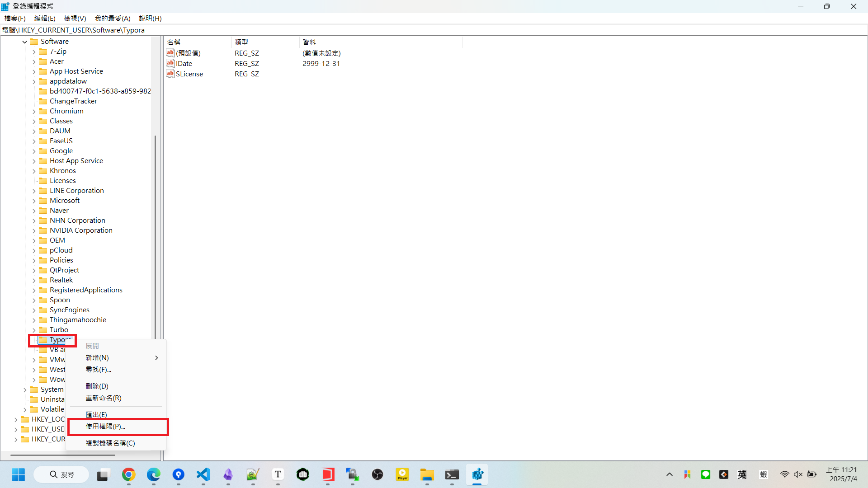
Task: Choose 重新命名(R) in the context menu
Action: (x=117, y=398)
